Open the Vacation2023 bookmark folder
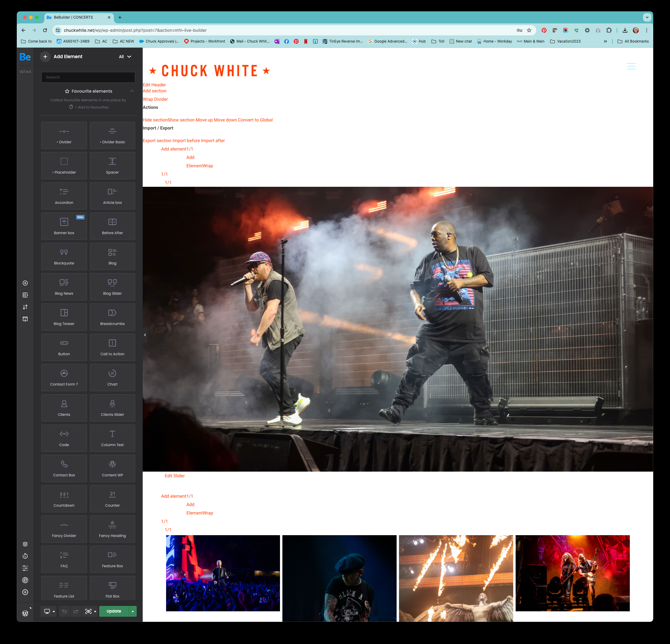 pyautogui.click(x=565, y=41)
